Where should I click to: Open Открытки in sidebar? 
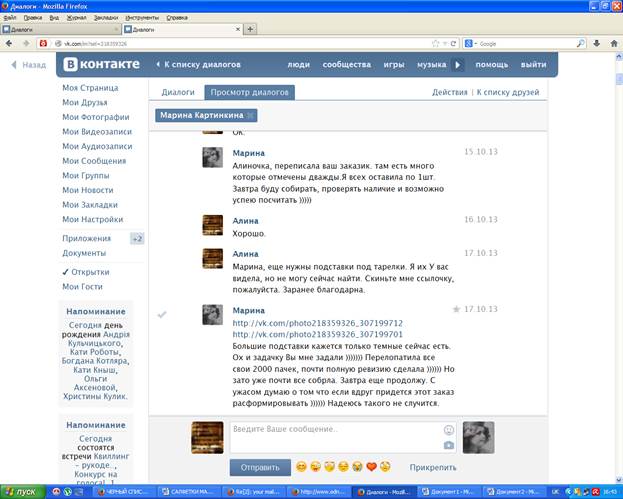click(x=90, y=272)
